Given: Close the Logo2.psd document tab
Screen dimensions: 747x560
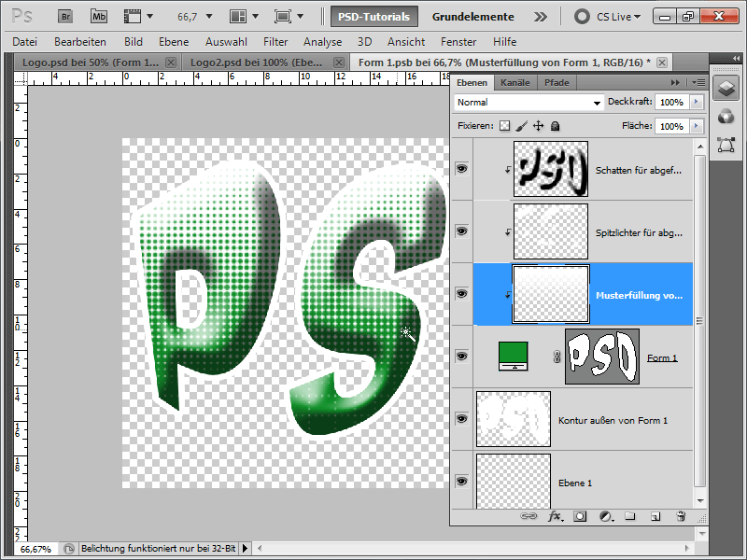Looking at the screenshot, I should point(339,63).
